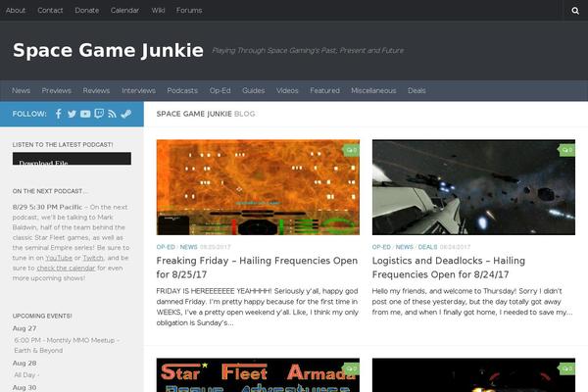Click comment count badge on Logistics and Deadlocks post

coord(567,150)
